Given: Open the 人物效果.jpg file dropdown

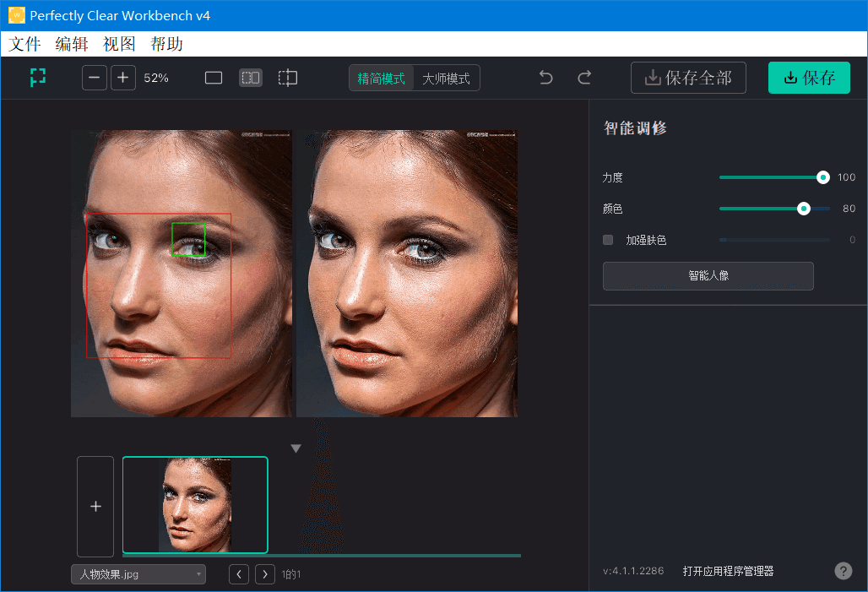Looking at the screenshot, I should [x=138, y=573].
